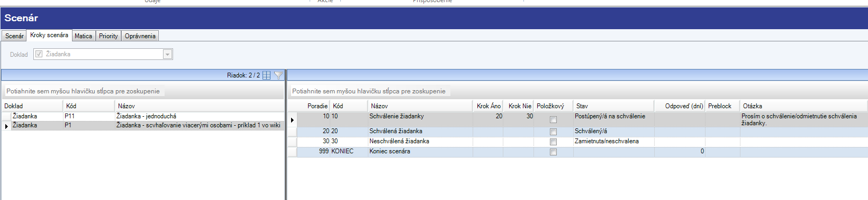Go to the Scenár tab
Image resolution: width=868 pixels, height=200 pixels.
point(14,36)
